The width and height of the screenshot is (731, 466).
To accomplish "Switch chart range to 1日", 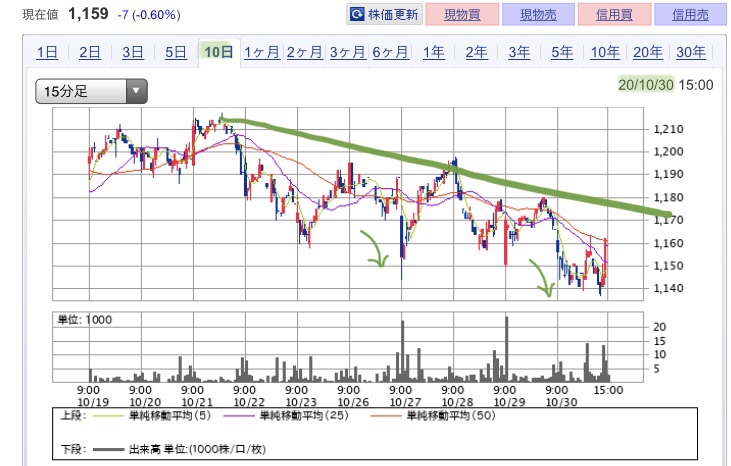I will (47, 52).
